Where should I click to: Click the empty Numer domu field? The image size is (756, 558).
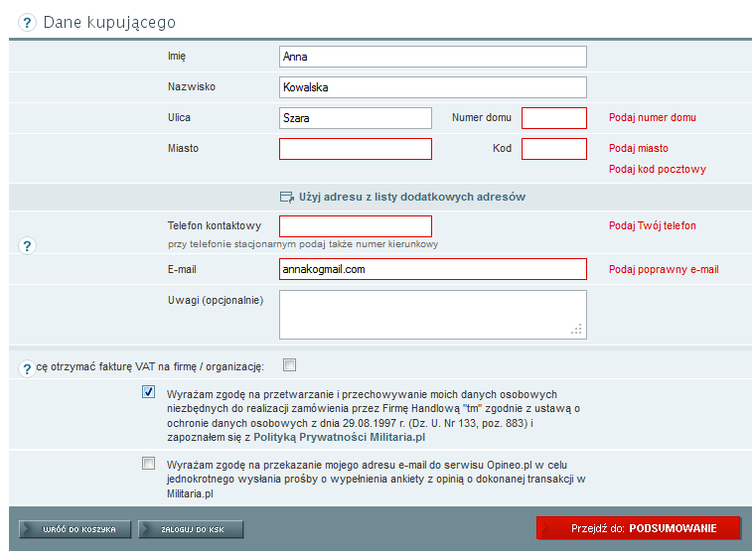click(553, 118)
